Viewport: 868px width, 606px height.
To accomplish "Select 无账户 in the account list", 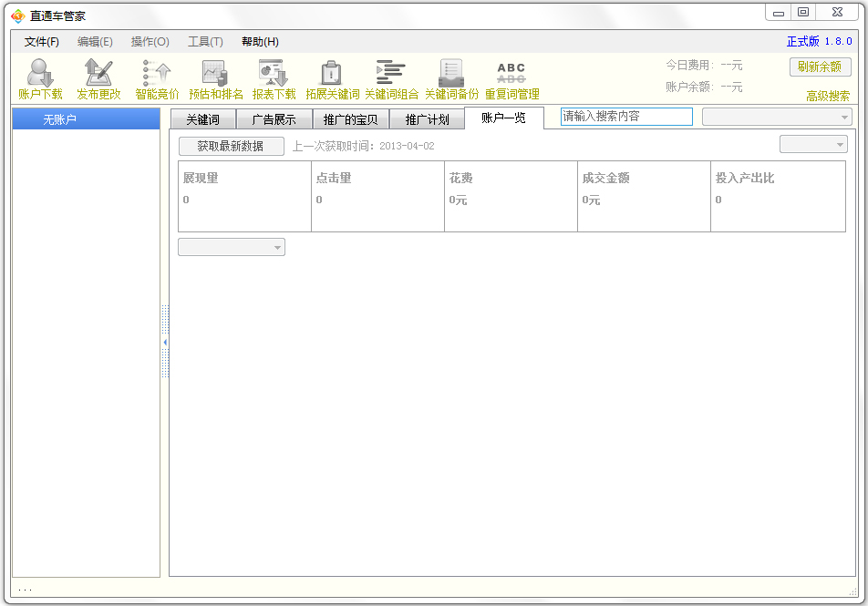I will coord(87,119).
